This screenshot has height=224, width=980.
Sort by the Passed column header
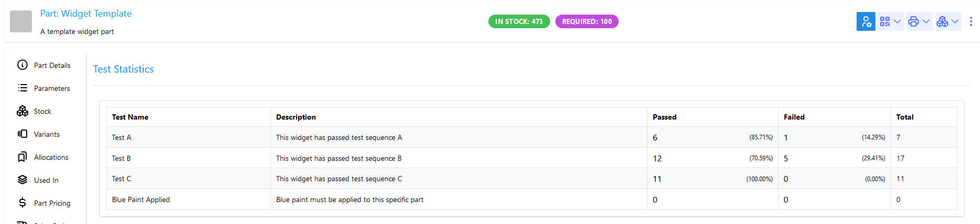click(665, 117)
